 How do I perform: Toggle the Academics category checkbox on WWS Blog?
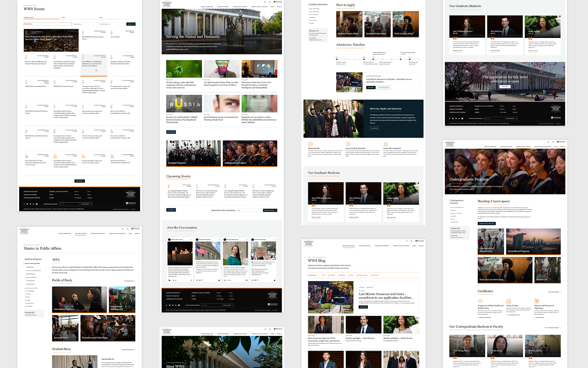tap(329, 275)
